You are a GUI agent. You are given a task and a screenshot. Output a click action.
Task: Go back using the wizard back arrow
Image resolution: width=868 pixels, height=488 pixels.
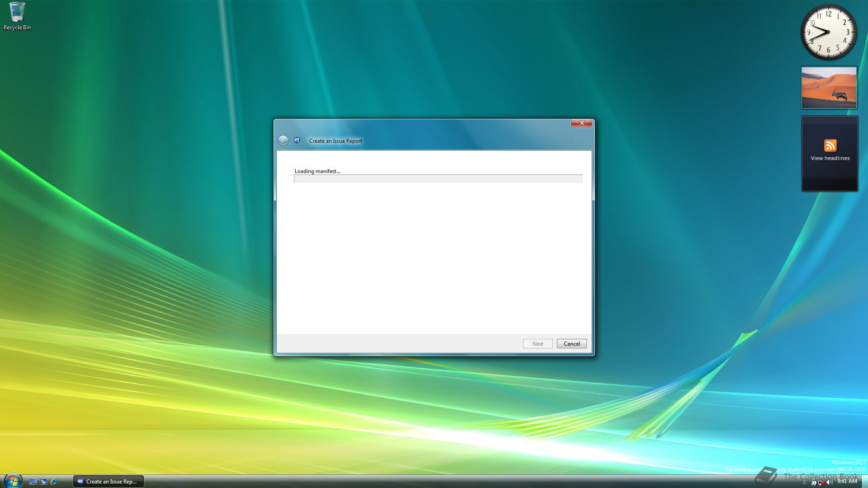coord(283,141)
